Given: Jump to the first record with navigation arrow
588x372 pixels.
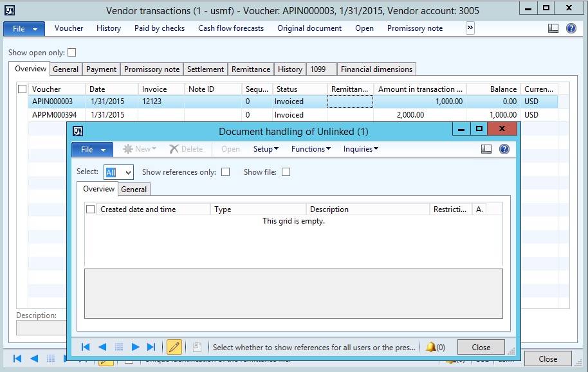Looking at the screenshot, I should [x=86, y=346].
